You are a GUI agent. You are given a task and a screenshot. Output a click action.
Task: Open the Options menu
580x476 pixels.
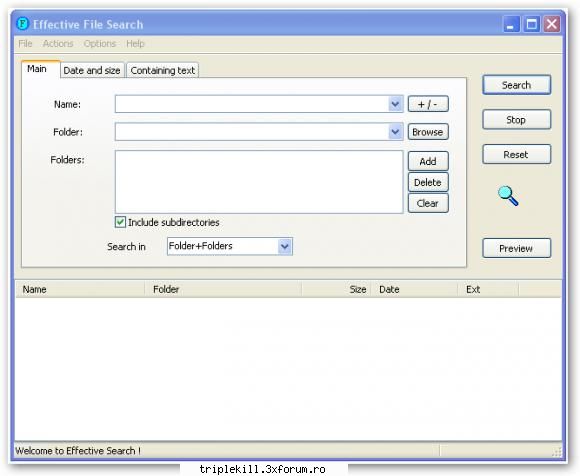100,44
